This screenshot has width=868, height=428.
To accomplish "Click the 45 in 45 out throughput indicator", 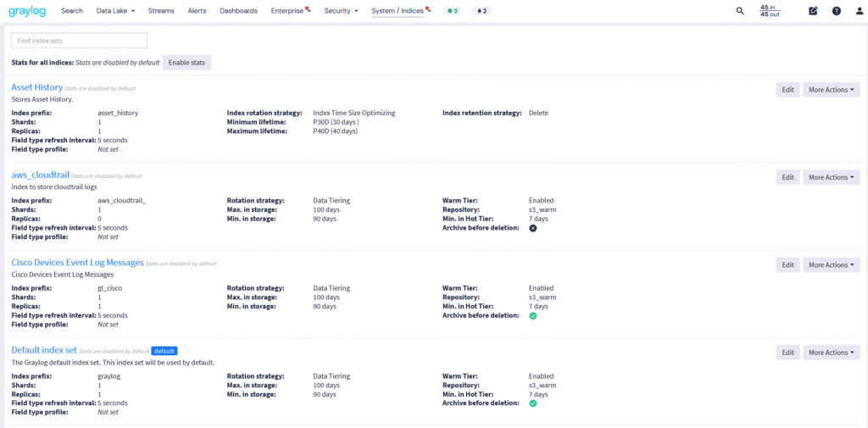I will [770, 10].
